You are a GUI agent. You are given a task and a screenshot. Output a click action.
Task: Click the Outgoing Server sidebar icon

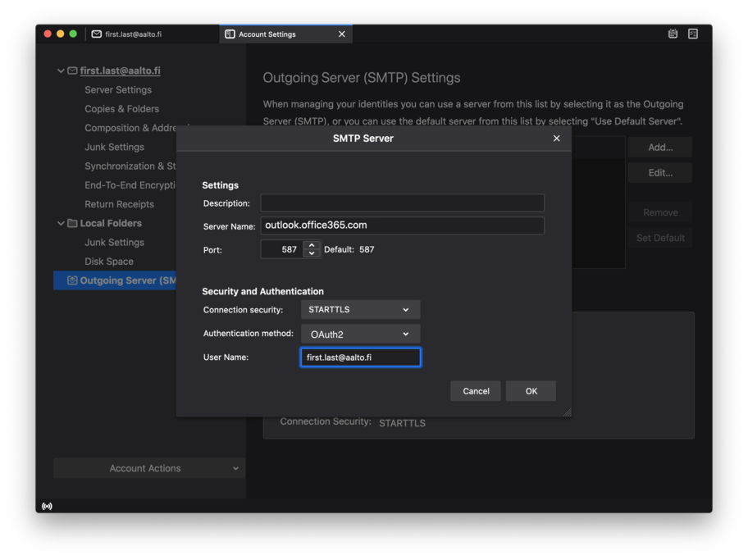[x=72, y=280]
